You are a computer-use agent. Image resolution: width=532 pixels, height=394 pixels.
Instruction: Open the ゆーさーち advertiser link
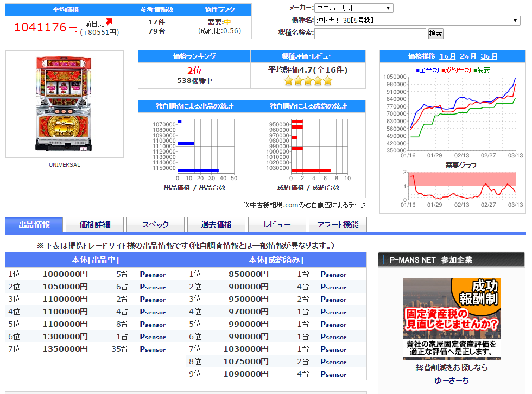click(451, 380)
